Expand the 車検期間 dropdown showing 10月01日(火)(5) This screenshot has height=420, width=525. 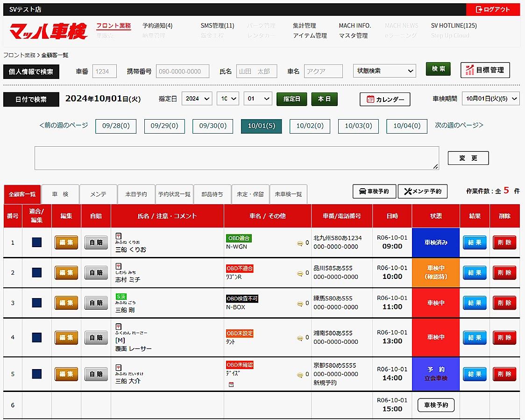click(x=490, y=99)
